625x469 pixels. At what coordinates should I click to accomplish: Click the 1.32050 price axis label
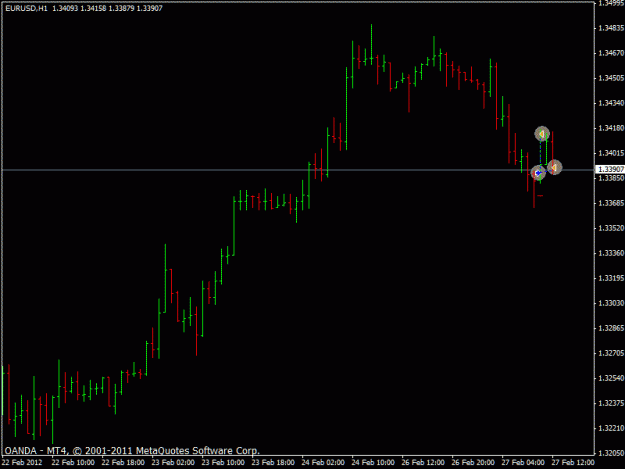[x=611, y=453]
